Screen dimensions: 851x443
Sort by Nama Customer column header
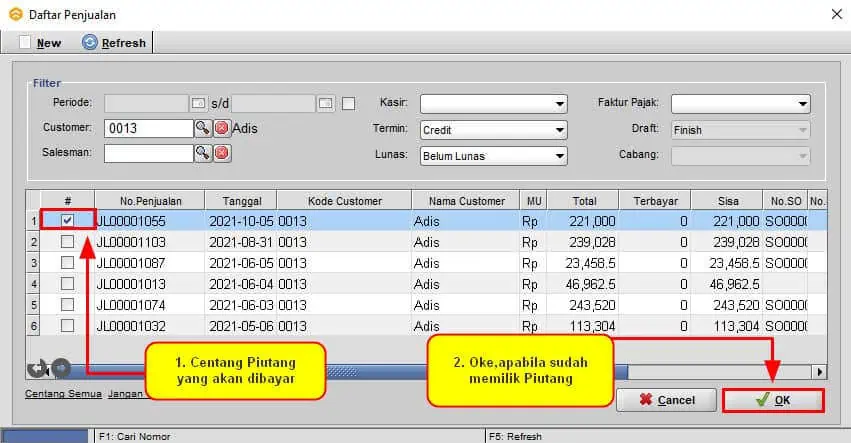pyautogui.click(x=466, y=201)
